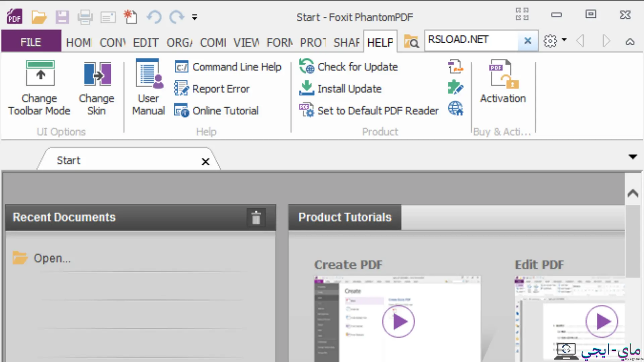This screenshot has width=644, height=362.
Task: Select the HELP ribbon tab
Action: pos(380,42)
